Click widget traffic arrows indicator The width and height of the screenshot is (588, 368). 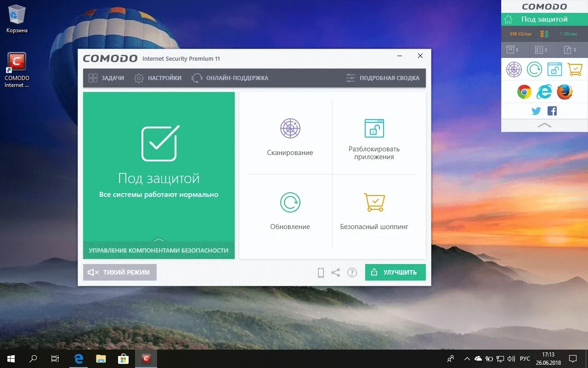pyautogui.click(x=544, y=34)
